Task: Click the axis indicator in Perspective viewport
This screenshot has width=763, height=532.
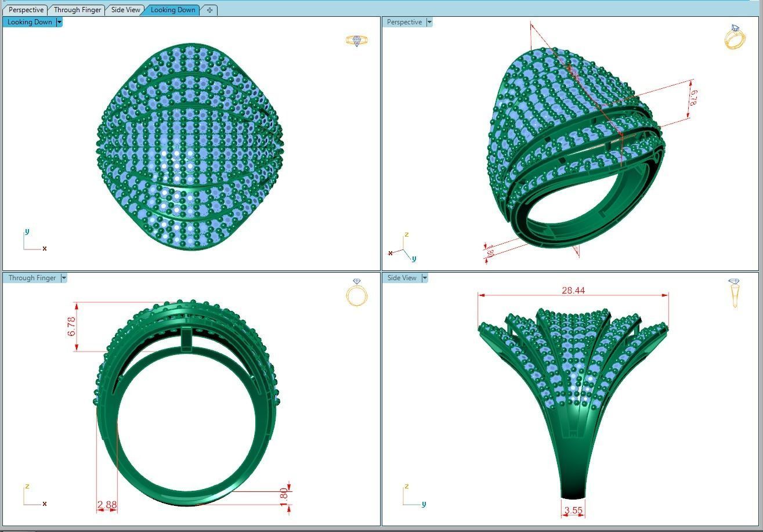Action: coord(402,247)
